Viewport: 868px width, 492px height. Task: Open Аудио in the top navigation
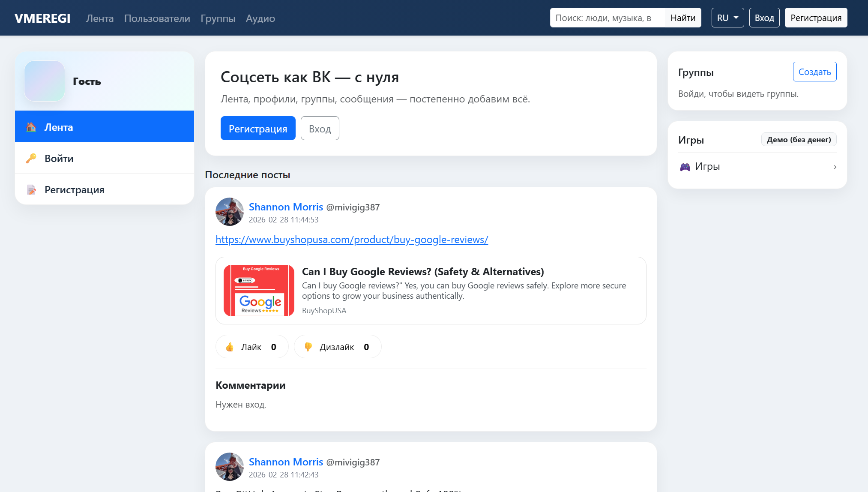[260, 18]
